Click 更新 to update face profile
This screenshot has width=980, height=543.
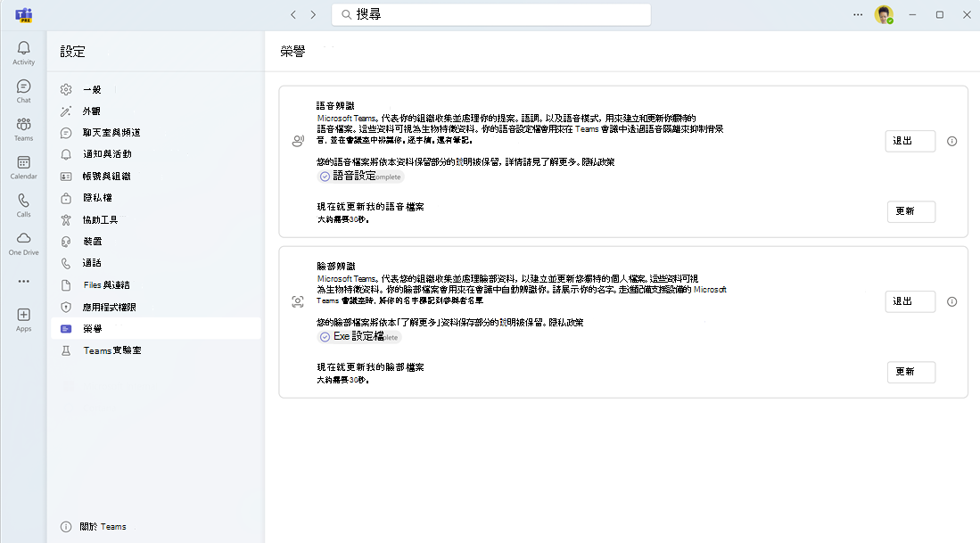click(910, 372)
